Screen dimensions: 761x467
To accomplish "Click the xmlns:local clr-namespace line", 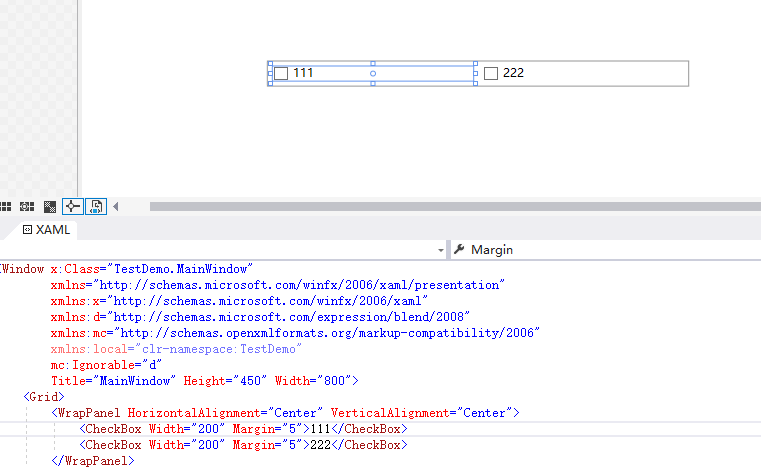I will (176, 349).
